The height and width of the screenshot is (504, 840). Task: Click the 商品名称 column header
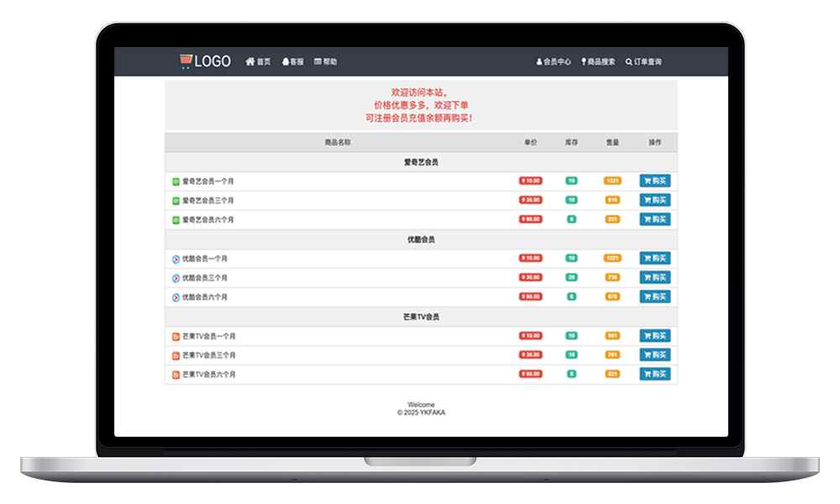point(338,143)
